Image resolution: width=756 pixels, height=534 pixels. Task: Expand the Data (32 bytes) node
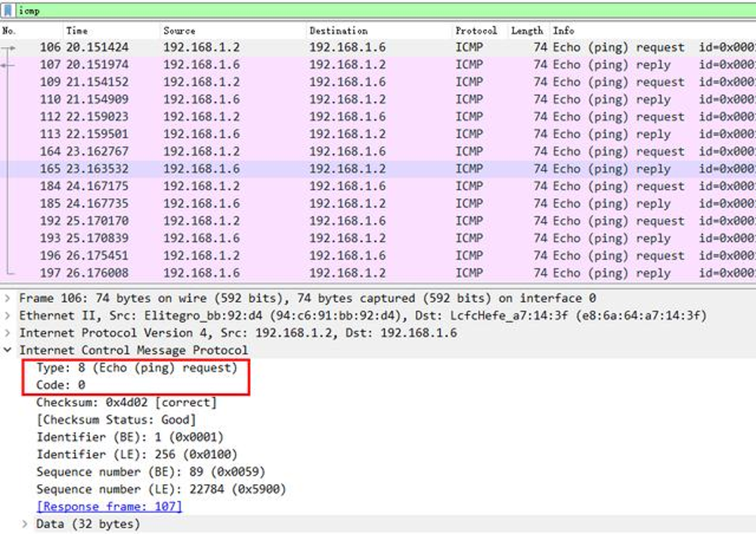(x=25, y=524)
